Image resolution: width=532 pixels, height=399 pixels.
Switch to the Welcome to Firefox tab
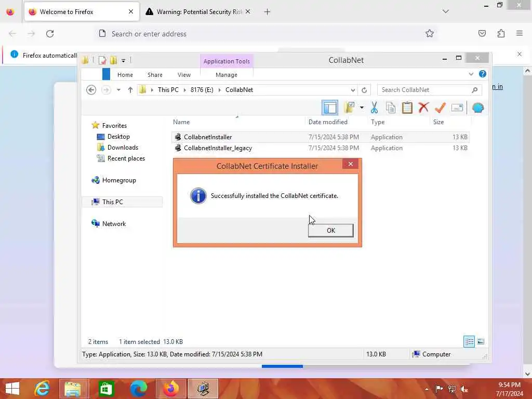point(82,12)
